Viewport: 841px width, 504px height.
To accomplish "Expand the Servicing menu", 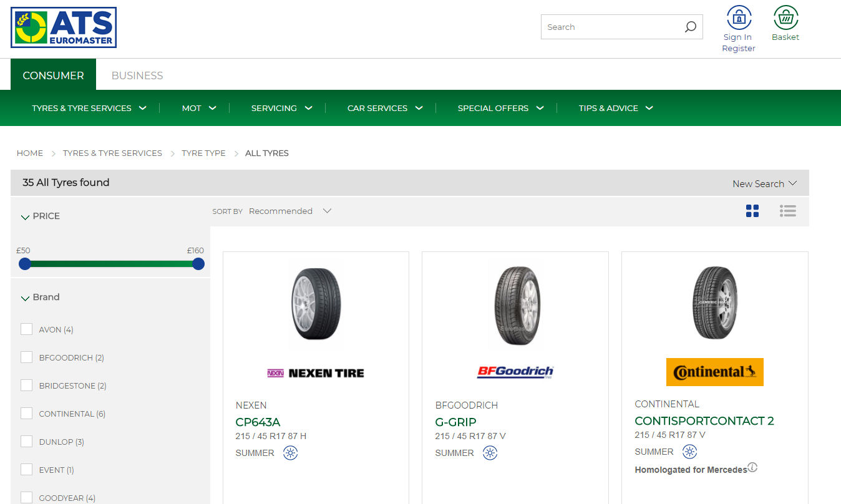I will point(281,108).
